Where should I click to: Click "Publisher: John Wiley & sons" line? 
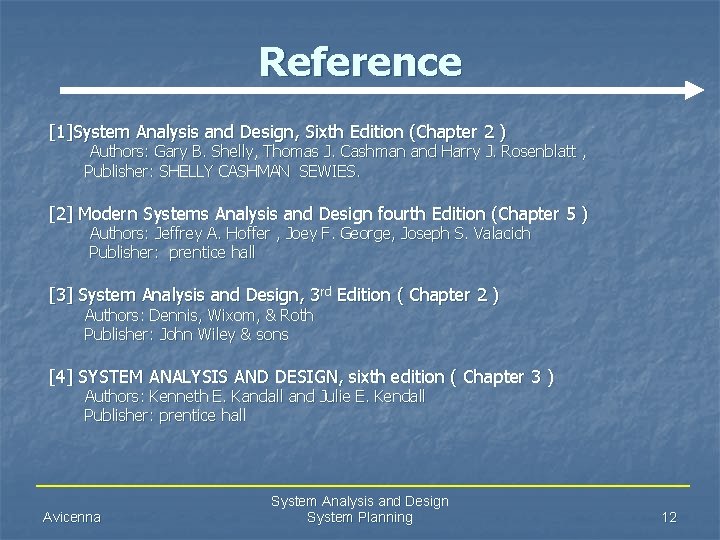(186, 335)
